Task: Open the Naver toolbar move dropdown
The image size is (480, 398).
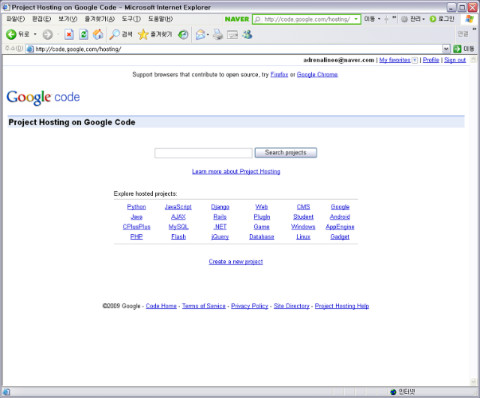Action: pos(379,19)
